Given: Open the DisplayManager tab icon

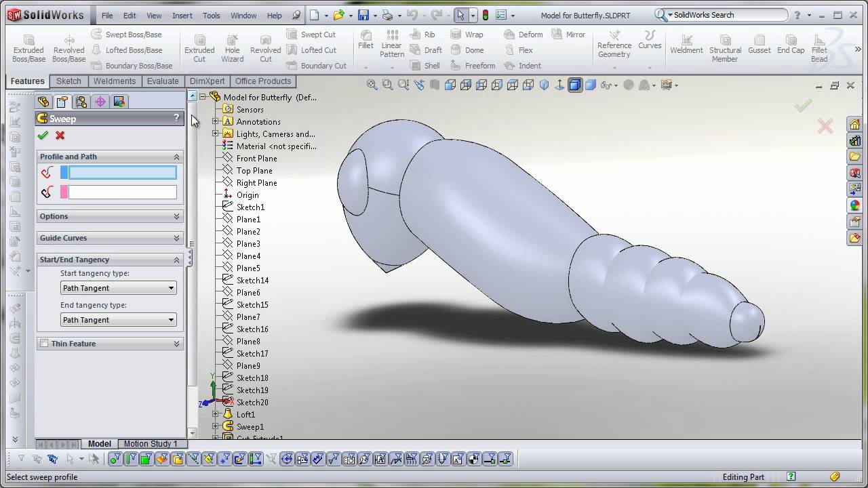Looking at the screenshot, I should pos(119,102).
